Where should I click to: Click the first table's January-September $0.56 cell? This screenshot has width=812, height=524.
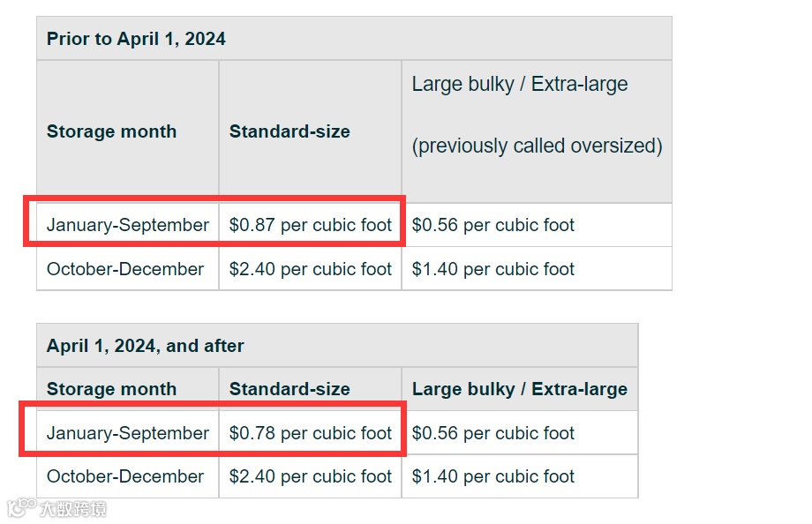tap(492, 225)
